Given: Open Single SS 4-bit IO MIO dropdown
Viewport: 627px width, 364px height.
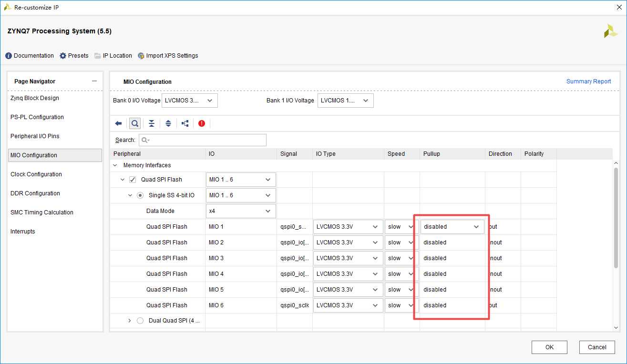Looking at the screenshot, I should coord(241,195).
